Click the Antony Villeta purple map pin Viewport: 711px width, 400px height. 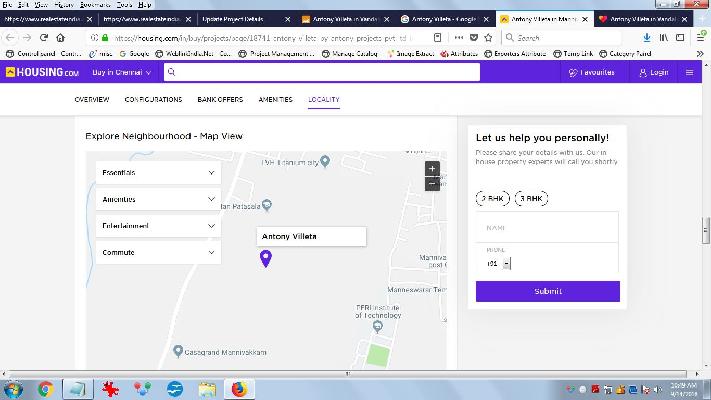pyautogui.click(x=266, y=259)
